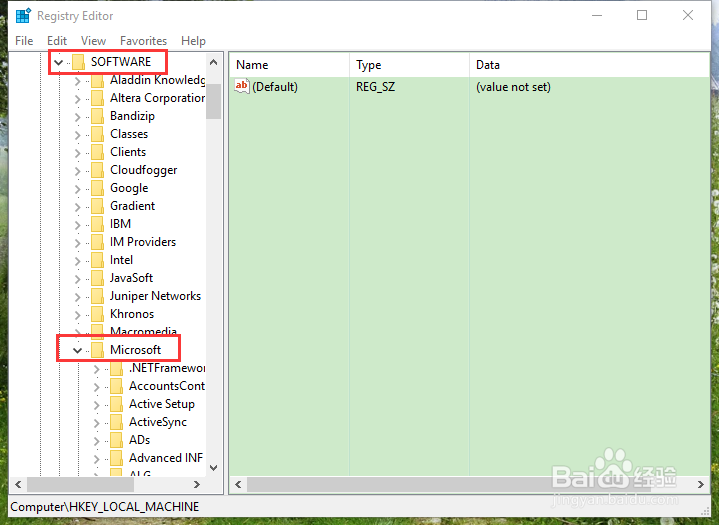Click the AccountsControl folder icon

point(116,386)
